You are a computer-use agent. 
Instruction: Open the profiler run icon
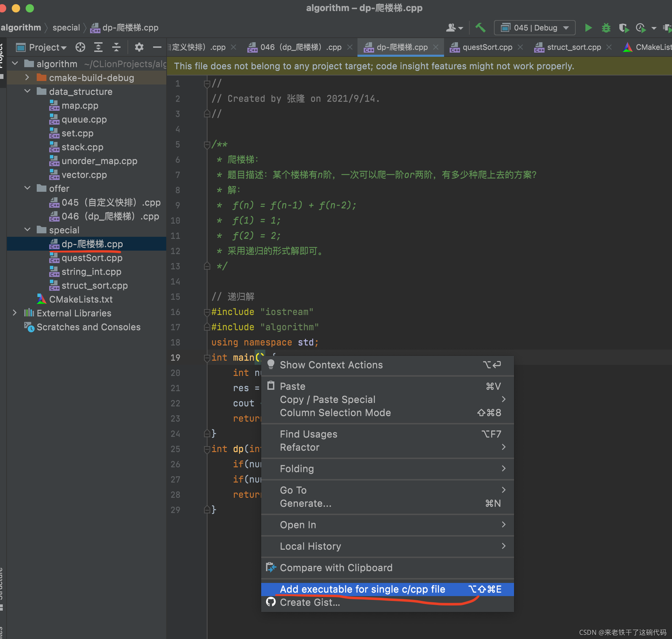coord(641,28)
